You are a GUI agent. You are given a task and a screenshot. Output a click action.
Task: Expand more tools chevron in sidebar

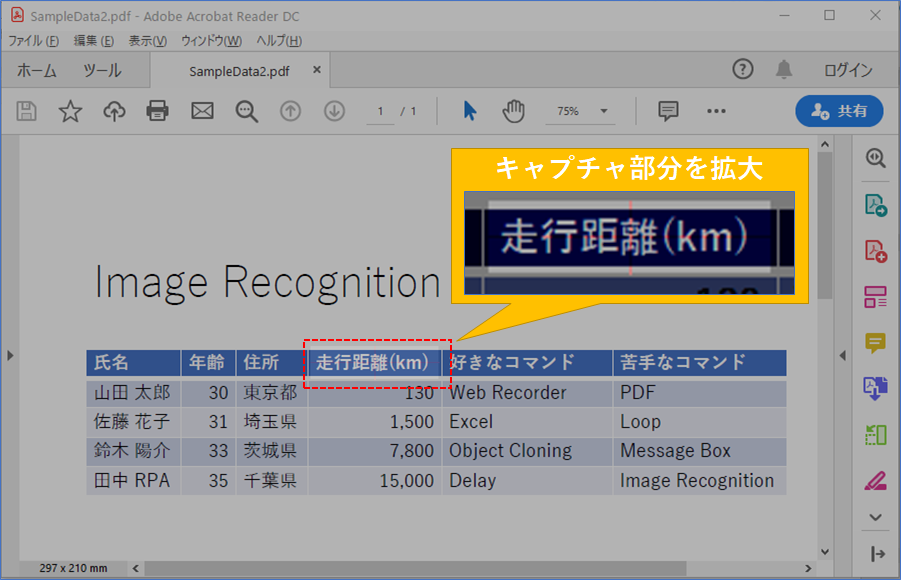tap(875, 517)
